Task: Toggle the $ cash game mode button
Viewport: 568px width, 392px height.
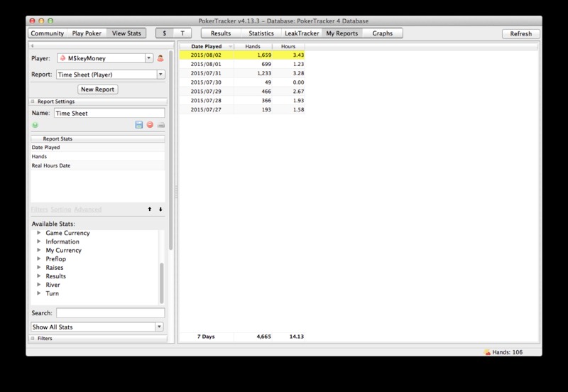Action: point(165,33)
